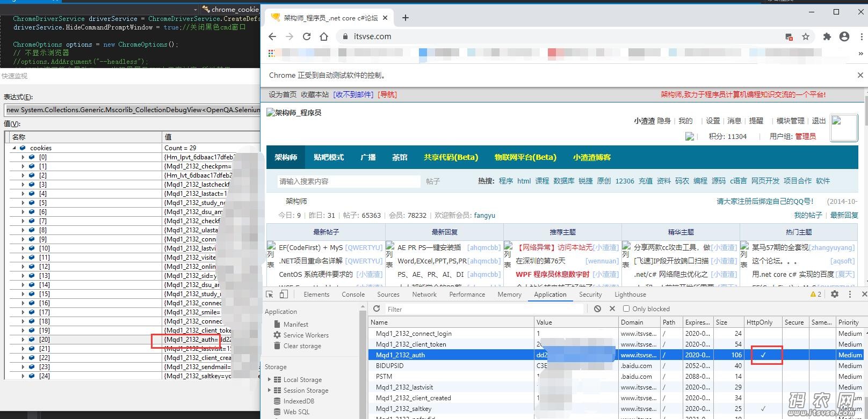
Task: Open Clear storage in Application panel
Action: [302, 346]
